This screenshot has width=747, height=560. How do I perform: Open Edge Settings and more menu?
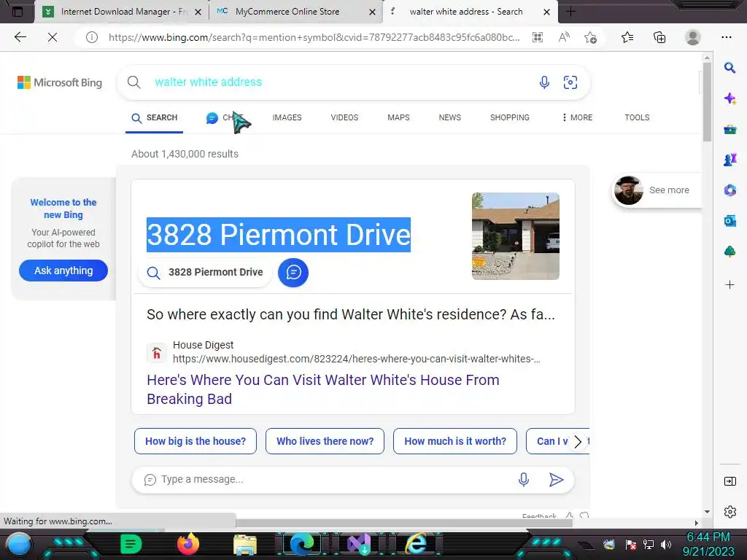727,37
